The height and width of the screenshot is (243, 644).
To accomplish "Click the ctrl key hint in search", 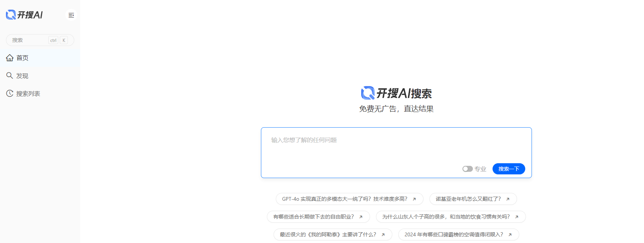I will [53, 40].
